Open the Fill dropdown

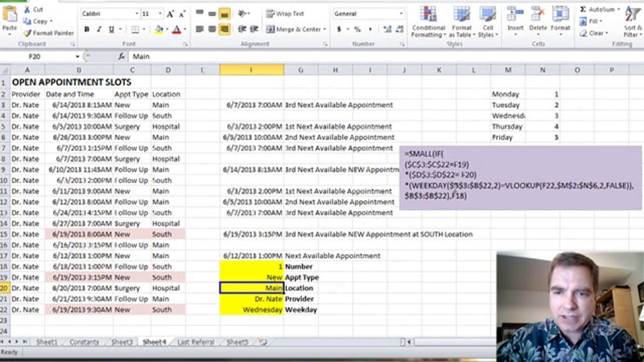click(x=591, y=21)
